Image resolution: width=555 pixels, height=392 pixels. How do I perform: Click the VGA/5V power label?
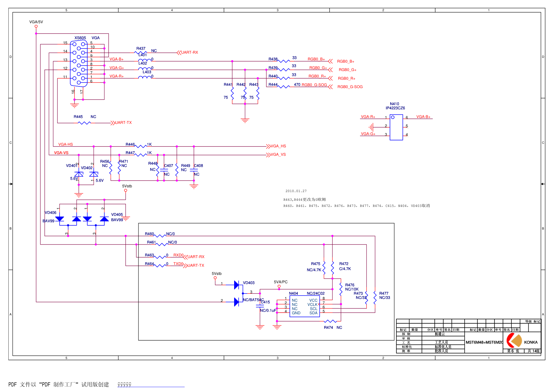click(36, 22)
